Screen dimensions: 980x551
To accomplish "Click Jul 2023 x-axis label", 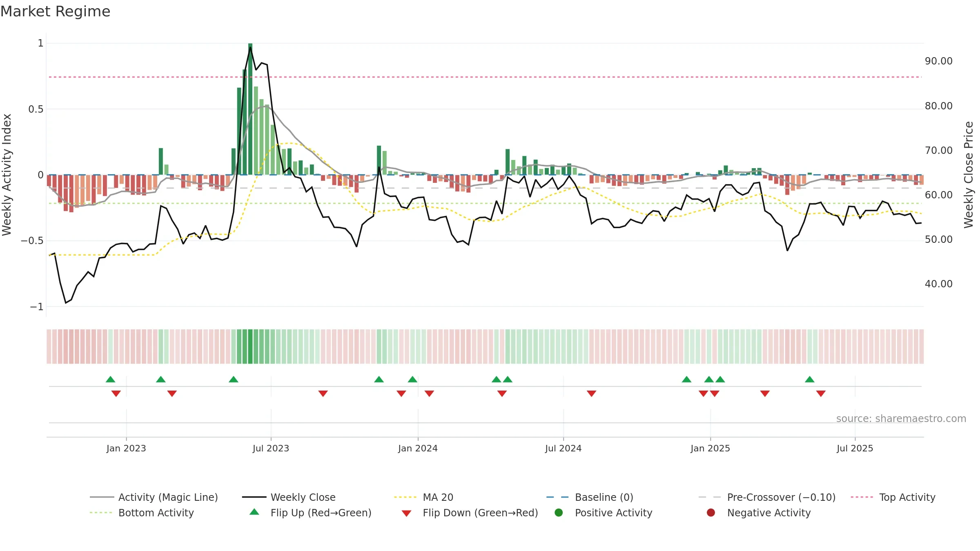I will 271,448.
